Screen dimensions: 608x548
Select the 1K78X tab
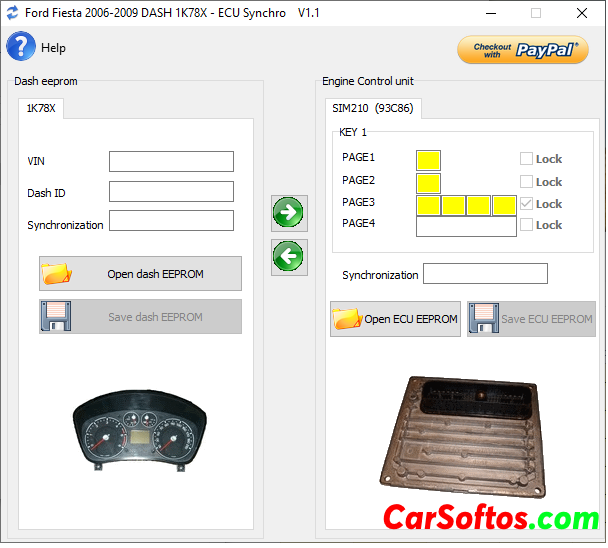click(41, 108)
